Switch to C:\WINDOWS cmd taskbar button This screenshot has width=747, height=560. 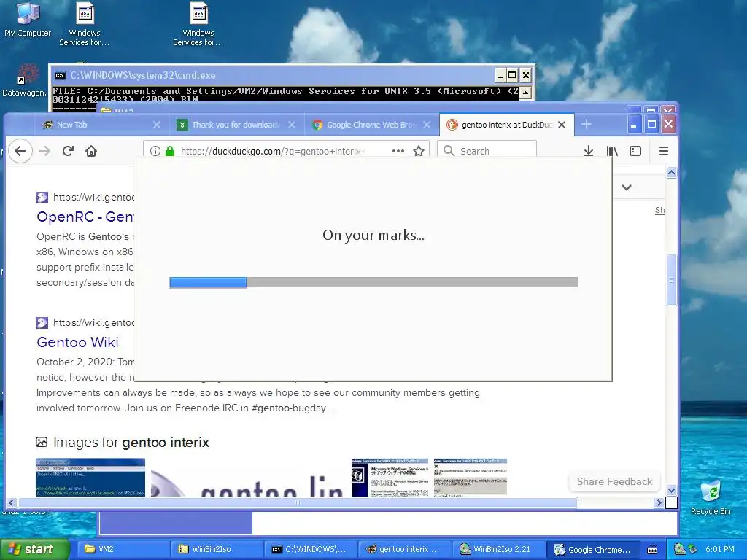pyautogui.click(x=310, y=549)
